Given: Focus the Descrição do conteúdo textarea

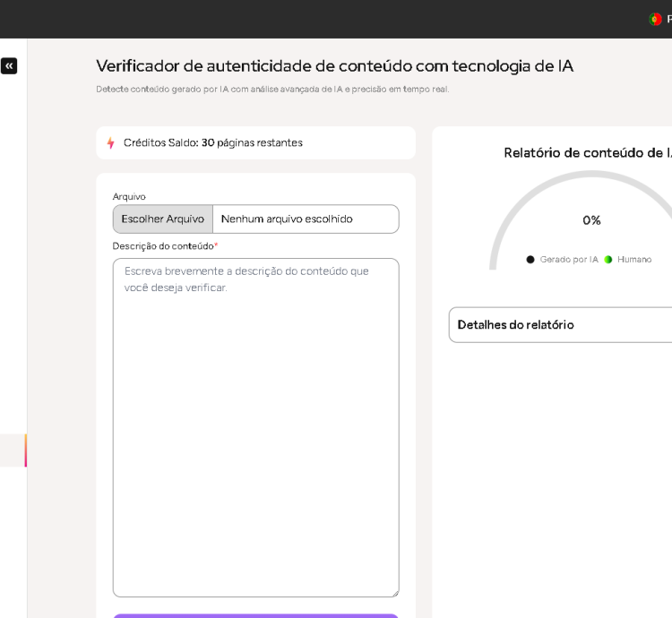Looking at the screenshot, I should (x=256, y=427).
